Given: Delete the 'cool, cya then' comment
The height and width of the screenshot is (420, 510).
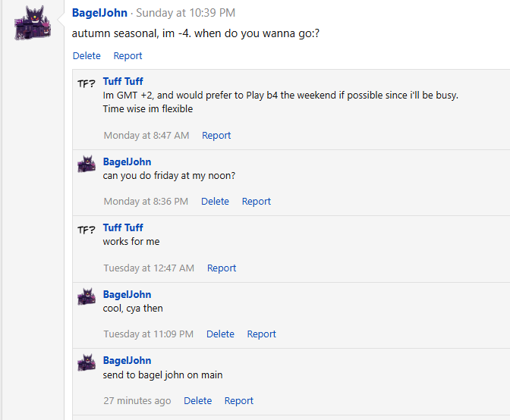Looking at the screenshot, I should [x=220, y=334].
